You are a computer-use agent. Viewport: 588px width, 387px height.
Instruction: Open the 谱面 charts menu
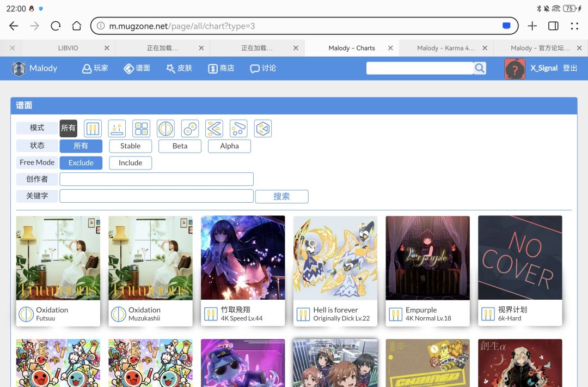click(137, 68)
